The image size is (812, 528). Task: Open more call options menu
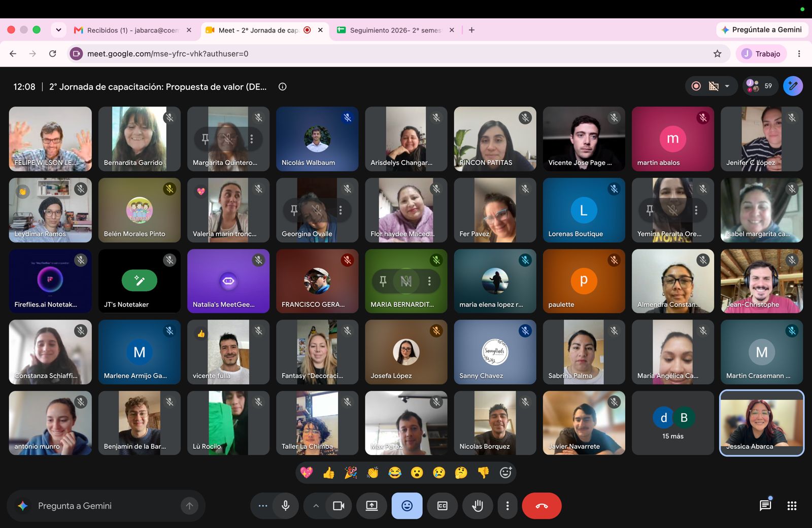click(x=507, y=506)
